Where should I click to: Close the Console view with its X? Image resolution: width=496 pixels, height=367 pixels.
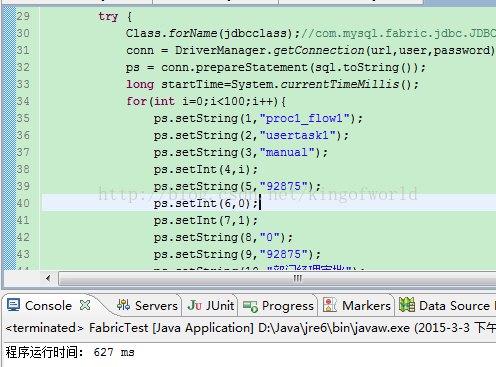85,305
